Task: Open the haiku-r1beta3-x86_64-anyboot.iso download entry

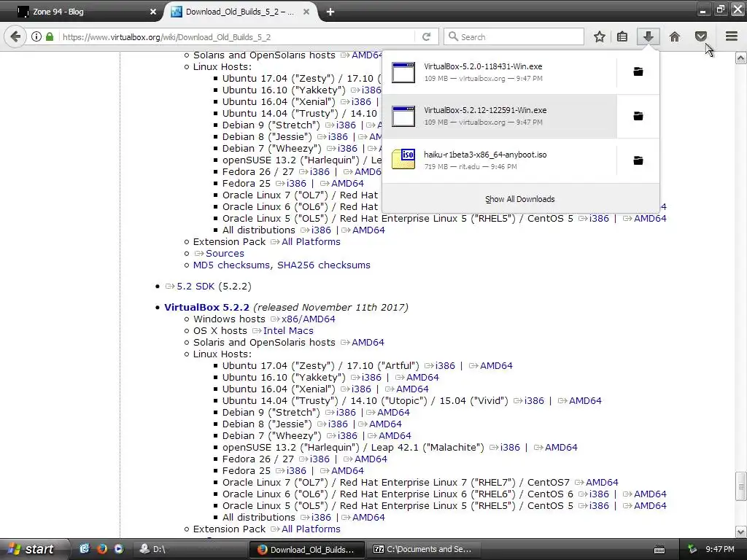Action: pos(499,160)
